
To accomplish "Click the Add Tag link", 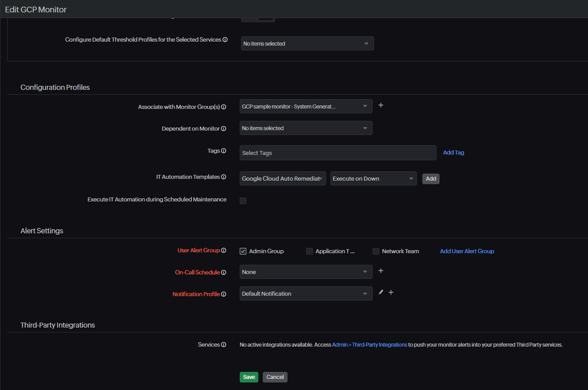I will tap(453, 153).
